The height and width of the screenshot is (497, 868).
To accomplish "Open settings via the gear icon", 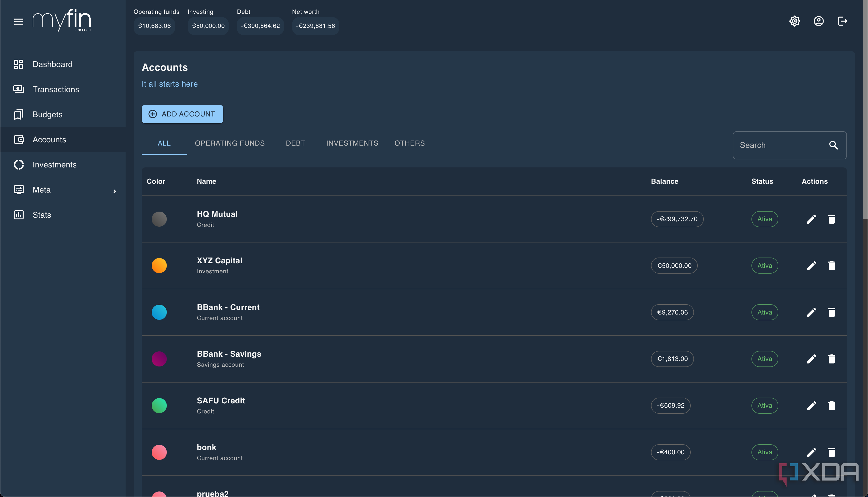I will [795, 21].
